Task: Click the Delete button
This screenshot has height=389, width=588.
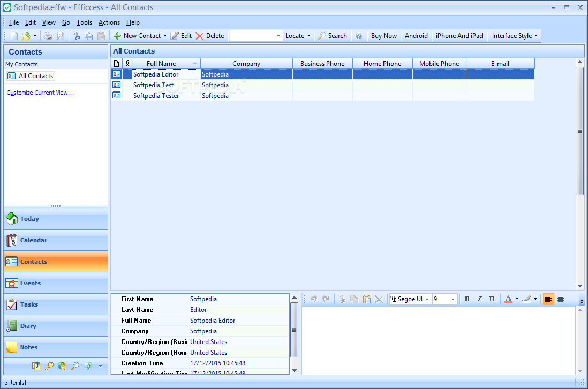Action: (209, 36)
